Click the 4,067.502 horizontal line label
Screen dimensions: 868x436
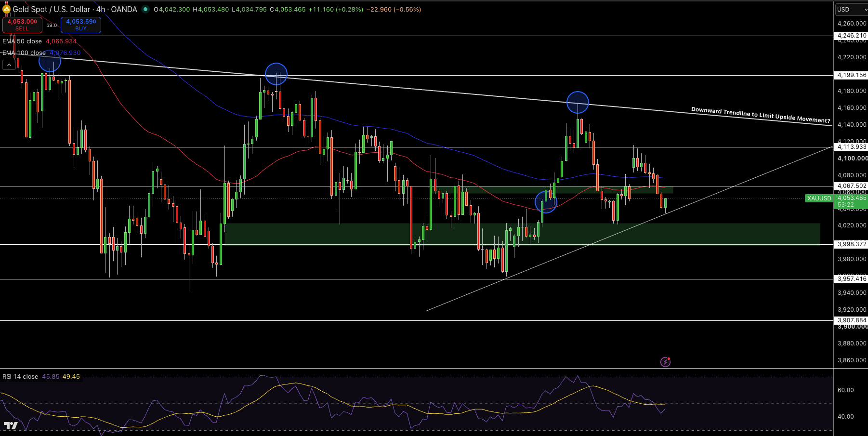(x=851, y=186)
